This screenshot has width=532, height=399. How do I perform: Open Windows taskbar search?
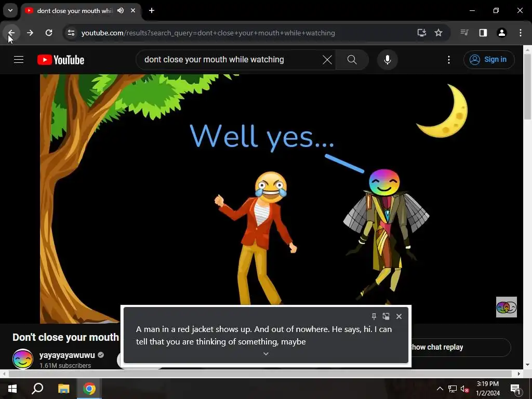click(x=37, y=389)
